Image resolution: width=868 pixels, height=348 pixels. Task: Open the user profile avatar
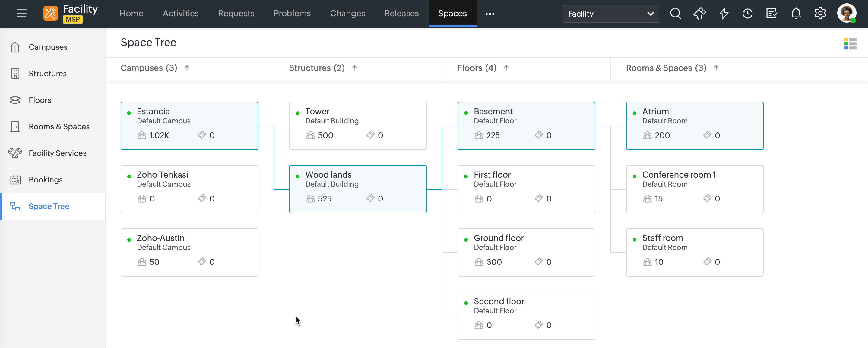coord(846,14)
